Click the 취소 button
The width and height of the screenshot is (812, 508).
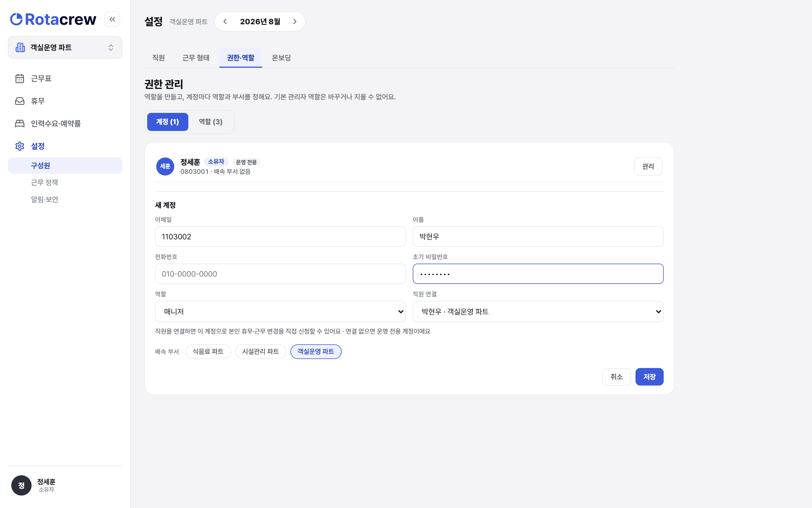point(616,377)
